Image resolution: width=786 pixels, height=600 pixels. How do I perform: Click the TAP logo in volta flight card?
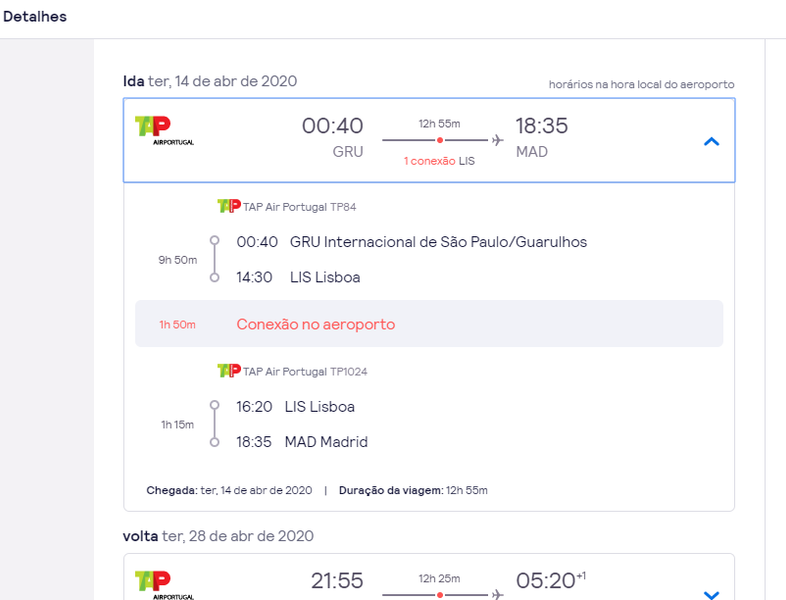coord(164,585)
